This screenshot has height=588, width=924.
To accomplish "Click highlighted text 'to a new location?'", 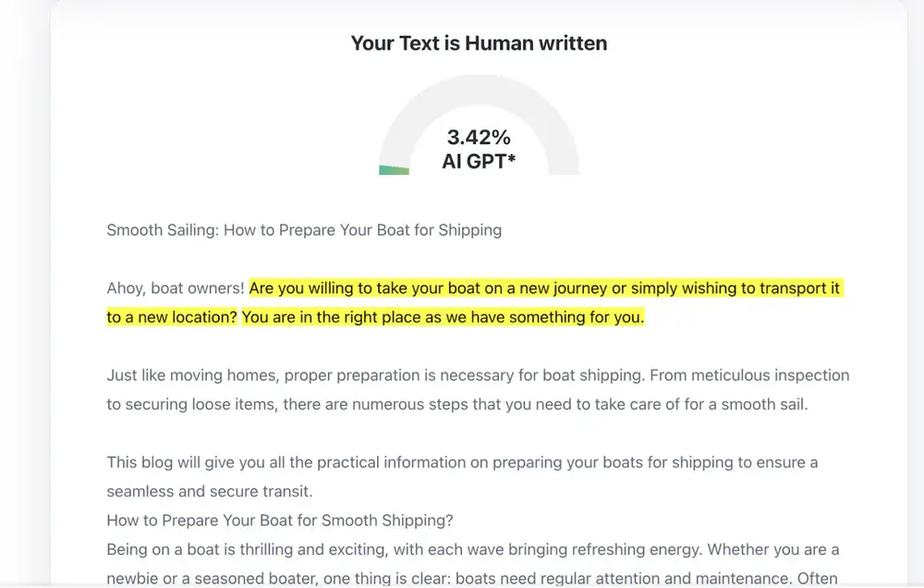I will tap(172, 317).
